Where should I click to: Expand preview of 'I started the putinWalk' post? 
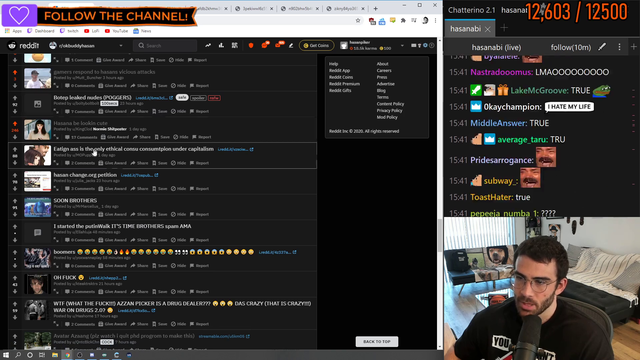coord(56,240)
